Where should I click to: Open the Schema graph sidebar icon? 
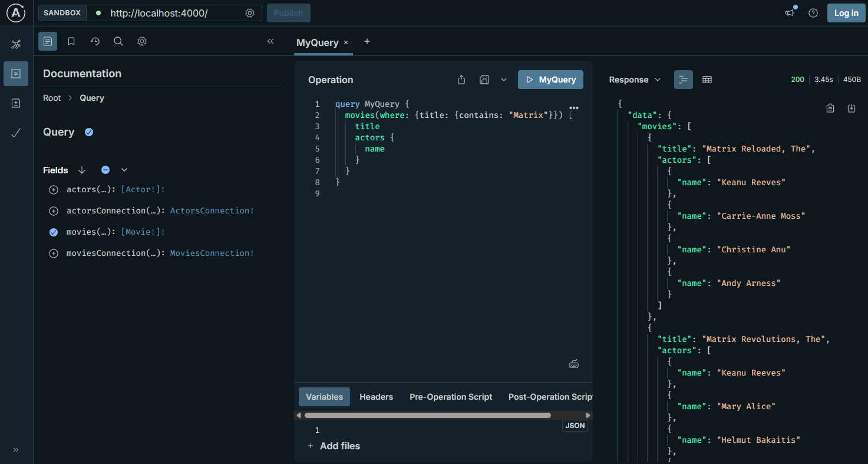pos(16,44)
